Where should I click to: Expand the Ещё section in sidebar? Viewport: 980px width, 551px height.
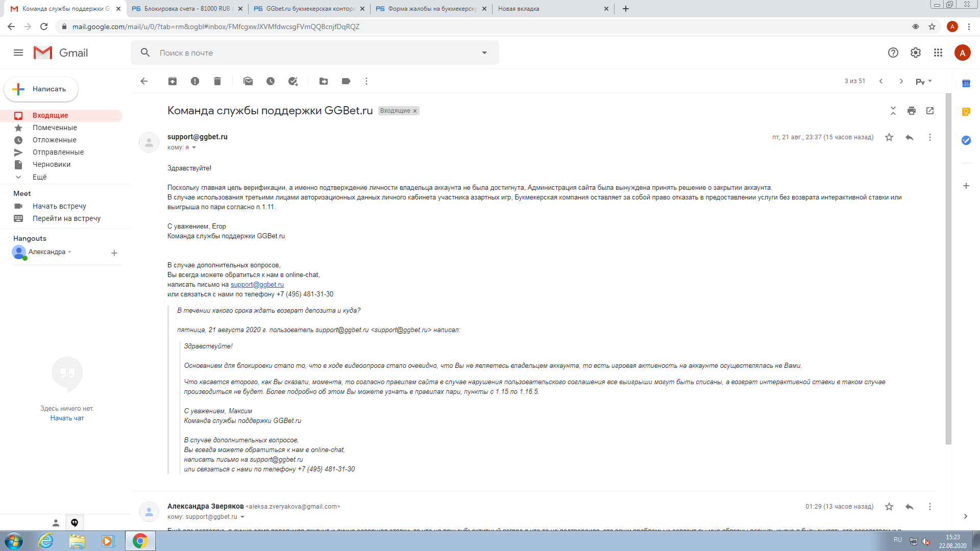[39, 177]
